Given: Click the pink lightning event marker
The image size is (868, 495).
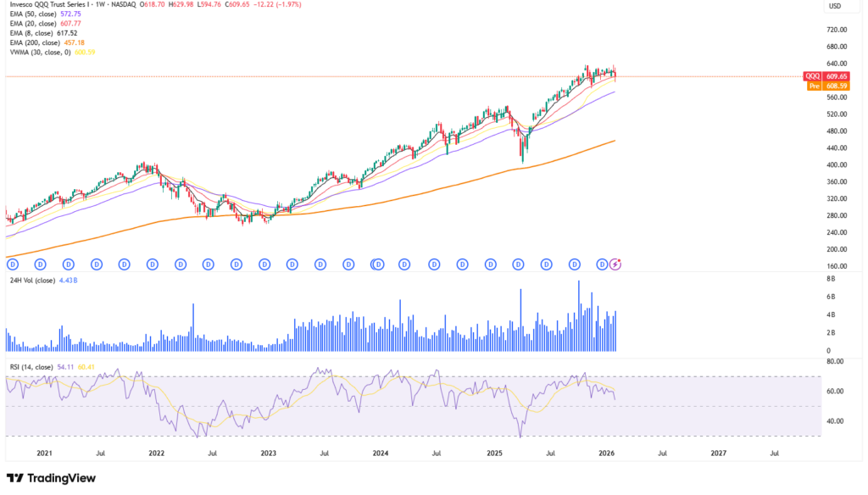Looking at the screenshot, I should click(616, 264).
